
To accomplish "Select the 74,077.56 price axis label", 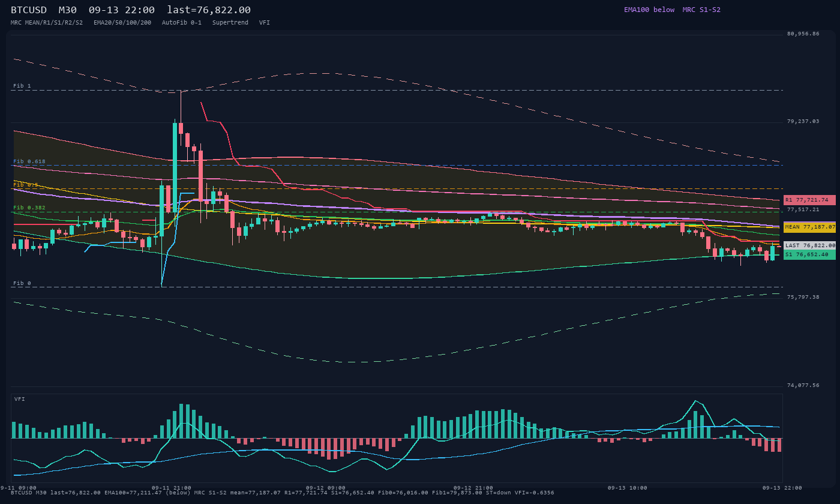I will click(803, 385).
